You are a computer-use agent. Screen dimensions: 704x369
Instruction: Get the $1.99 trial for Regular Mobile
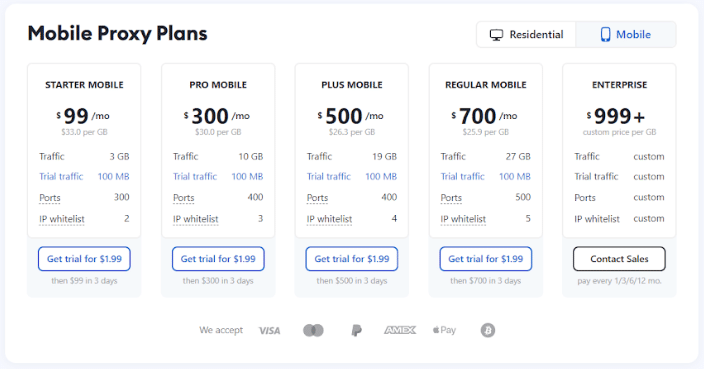click(486, 259)
